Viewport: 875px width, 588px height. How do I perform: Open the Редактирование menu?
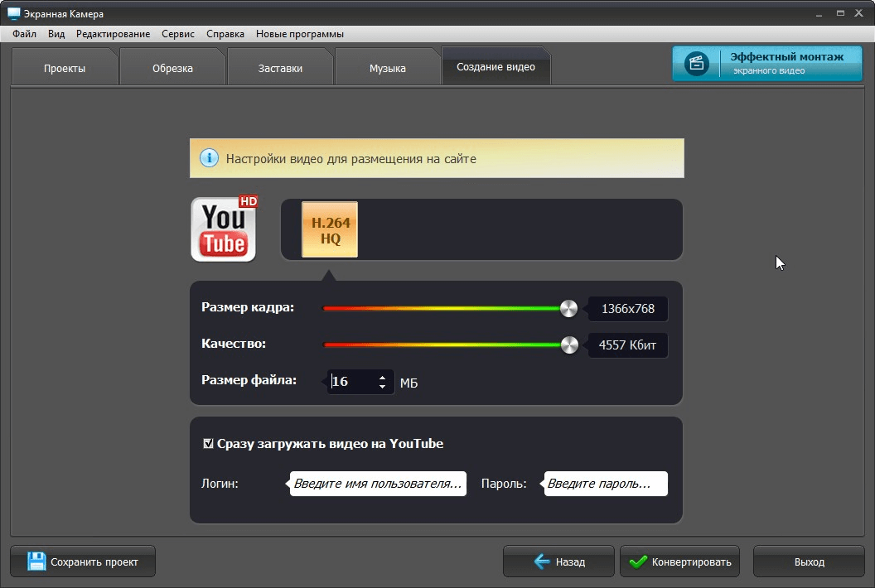coord(114,34)
